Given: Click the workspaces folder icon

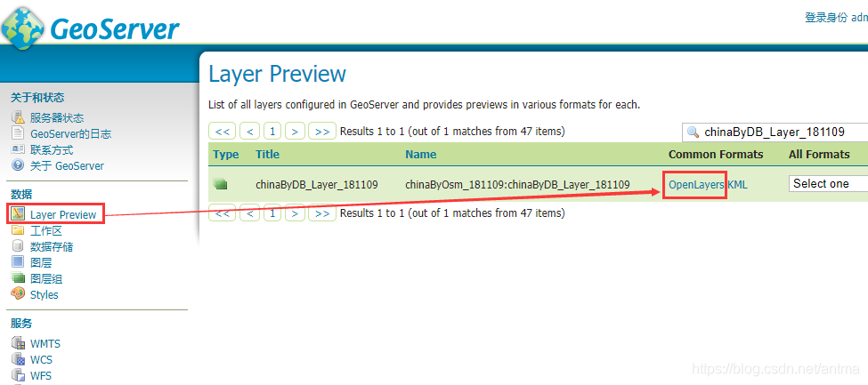Looking at the screenshot, I should point(18,230).
